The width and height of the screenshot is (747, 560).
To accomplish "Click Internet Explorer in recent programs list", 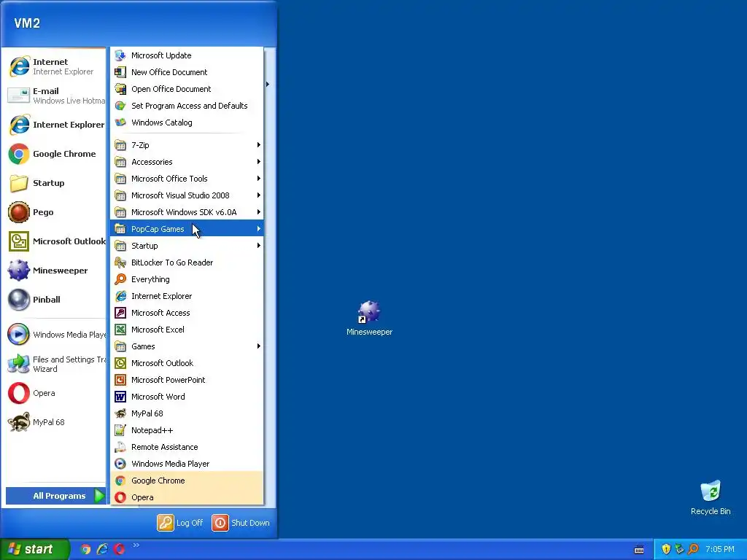I will [x=55, y=125].
